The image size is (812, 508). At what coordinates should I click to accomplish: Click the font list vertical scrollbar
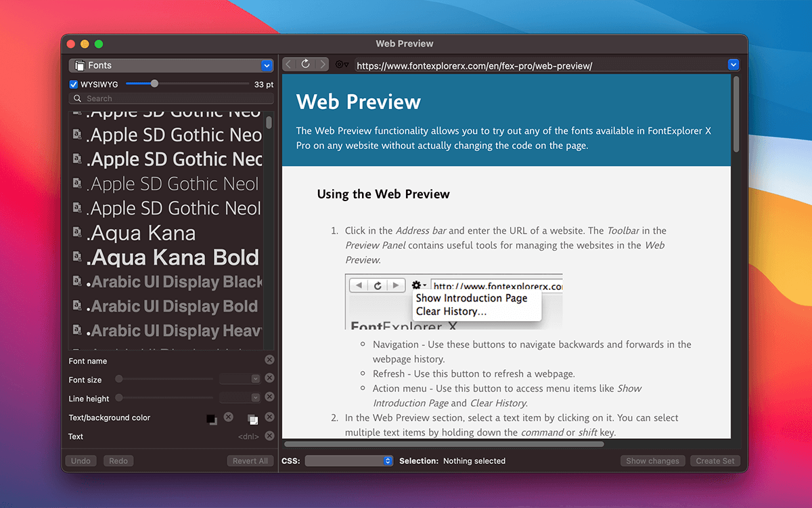[269, 122]
